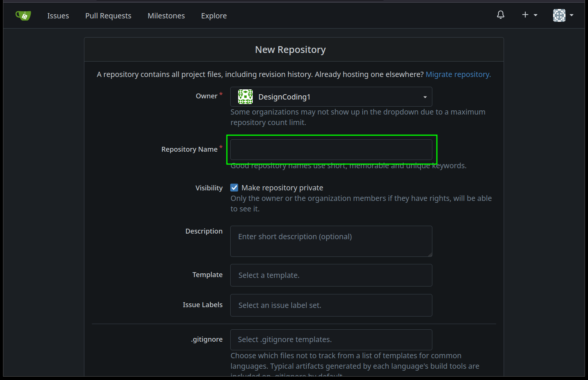Screen dimensions: 588x380
Task: Click the caret next to the plus icon
Action: coord(535,15)
